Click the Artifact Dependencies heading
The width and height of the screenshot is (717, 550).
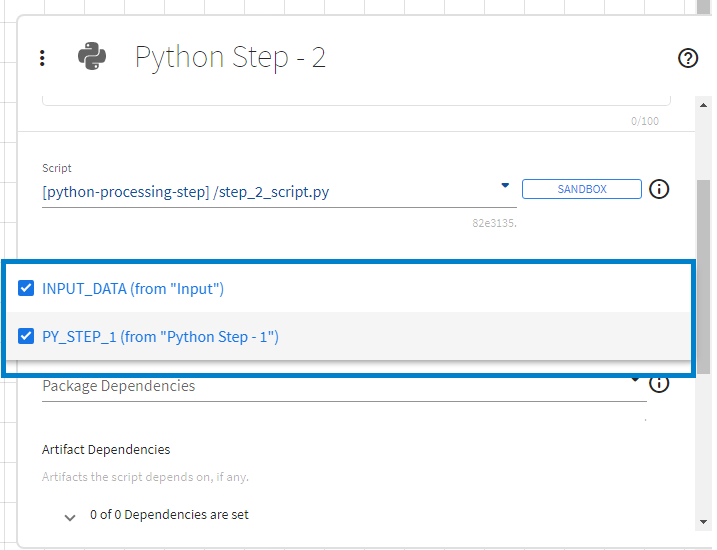[x=106, y=449]
